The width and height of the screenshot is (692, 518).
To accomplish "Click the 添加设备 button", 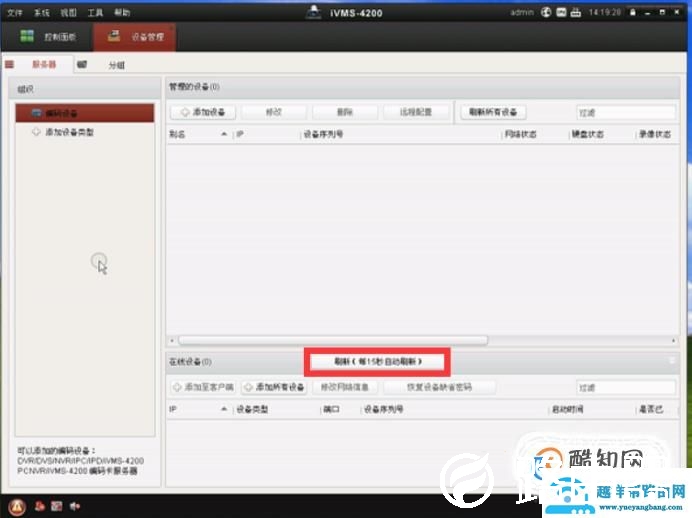I will pyautogui.click(x=203, y=112).
